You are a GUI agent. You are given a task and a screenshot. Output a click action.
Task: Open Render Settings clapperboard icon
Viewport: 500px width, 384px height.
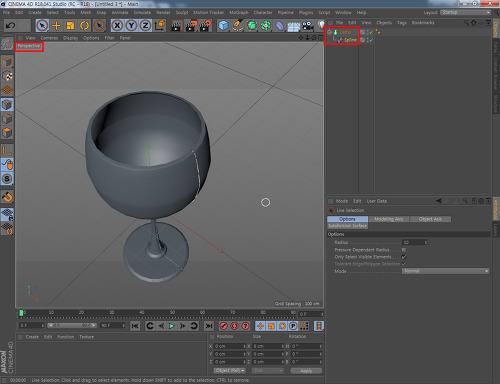coord(205,26)
